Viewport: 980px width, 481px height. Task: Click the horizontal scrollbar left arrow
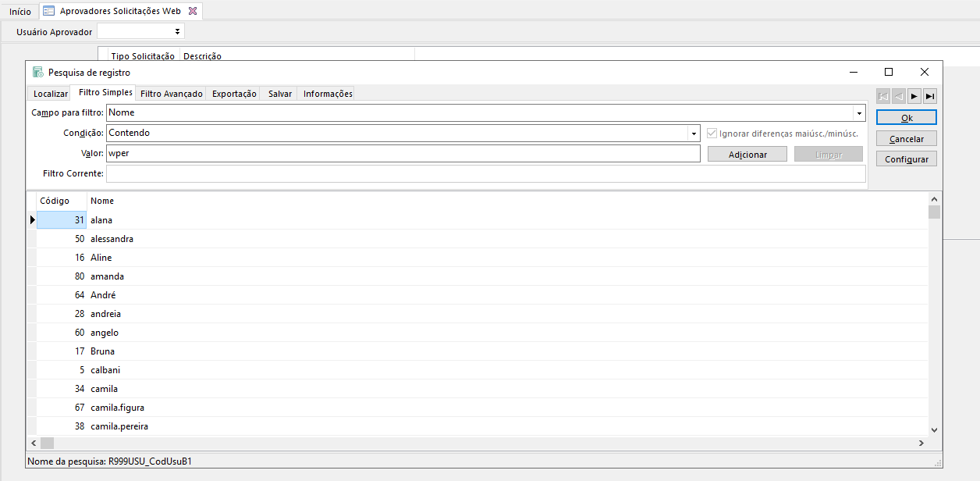pos(33,443)
